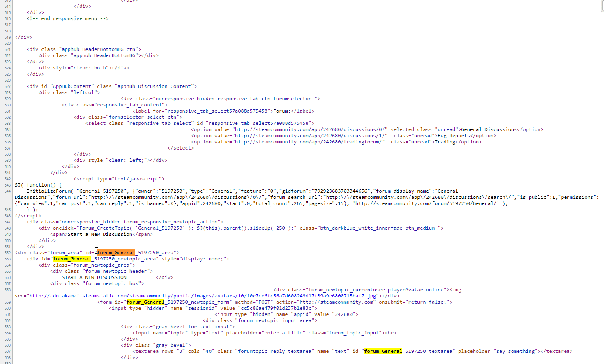Click the form action URL "http://steamcommunity.com" on line 559
Screen dimensions: 604x364
coord(336,302)
